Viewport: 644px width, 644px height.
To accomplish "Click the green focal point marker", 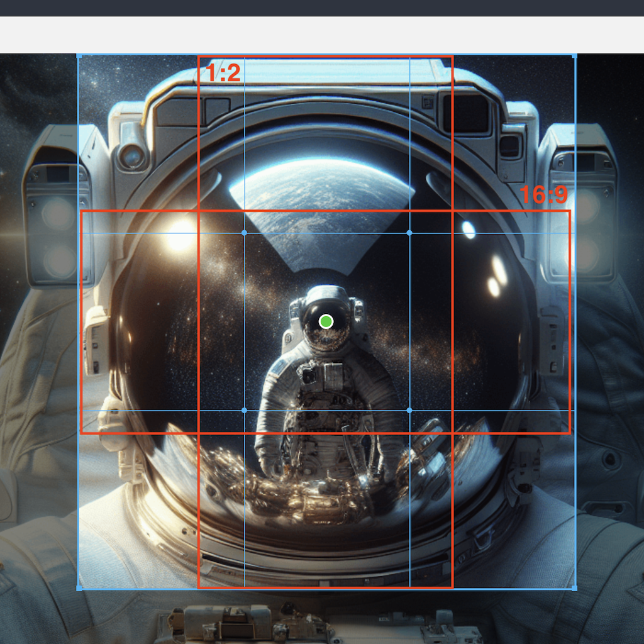I will click(326, 322).
